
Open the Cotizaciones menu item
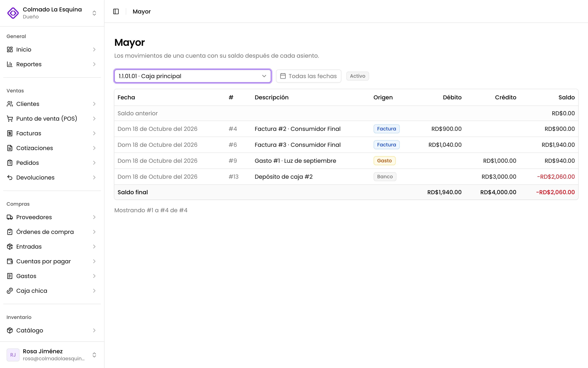(52, 148)
